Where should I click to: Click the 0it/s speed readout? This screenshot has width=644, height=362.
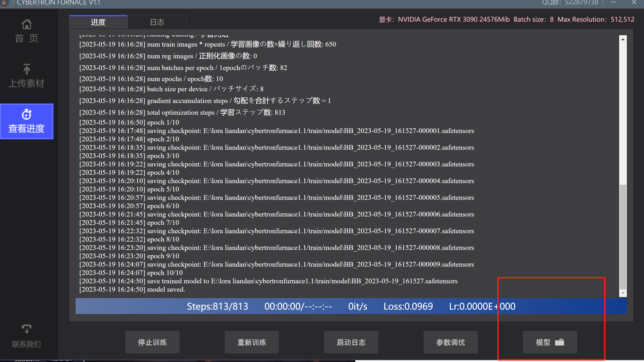tap(358, 306)
